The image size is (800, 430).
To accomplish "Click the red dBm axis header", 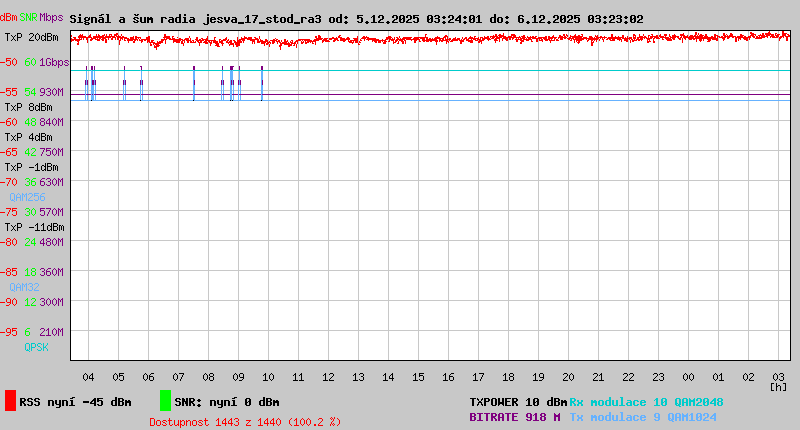I will click(x=9, y=19).
